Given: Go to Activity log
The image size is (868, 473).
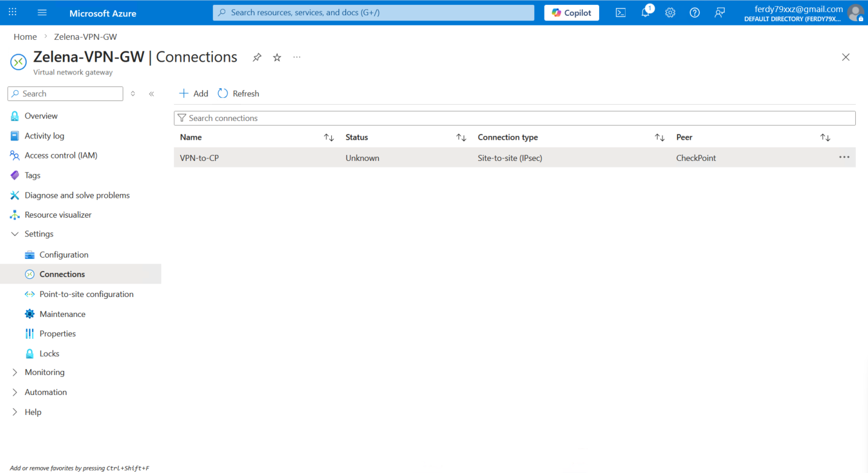Looking at the screenshot, I should pos(44,136).
